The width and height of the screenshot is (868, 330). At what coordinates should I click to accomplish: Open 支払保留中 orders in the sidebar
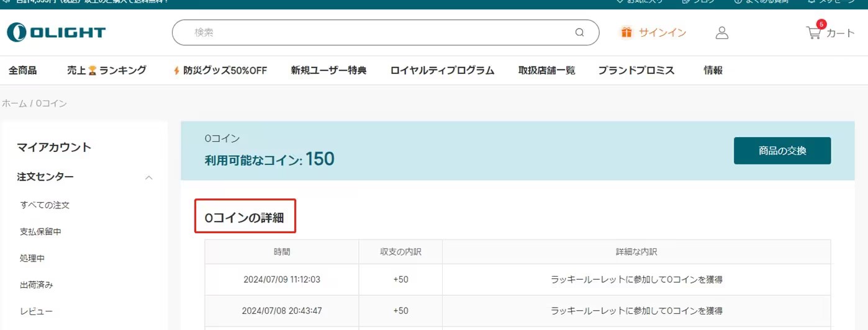coord(40,231)
